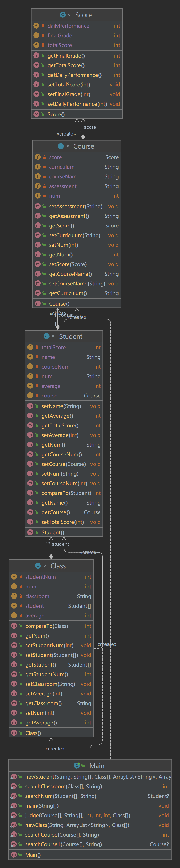This screenshot has width=180, height=868.
Task: Select the getCourseNum() method in Student
Action: [61, 454]
